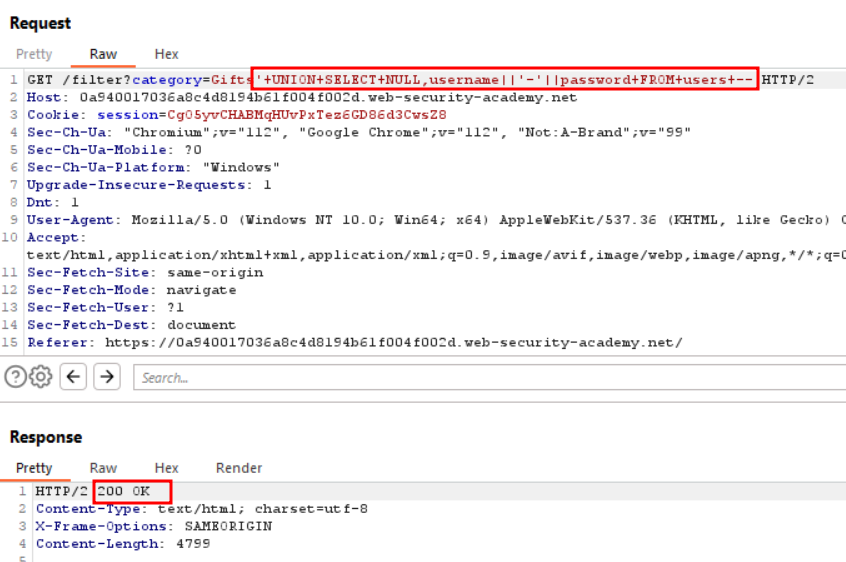The image size is (846, 562).
Task: Click the Dnt: 1 header line
Action: tap(53, 203)
